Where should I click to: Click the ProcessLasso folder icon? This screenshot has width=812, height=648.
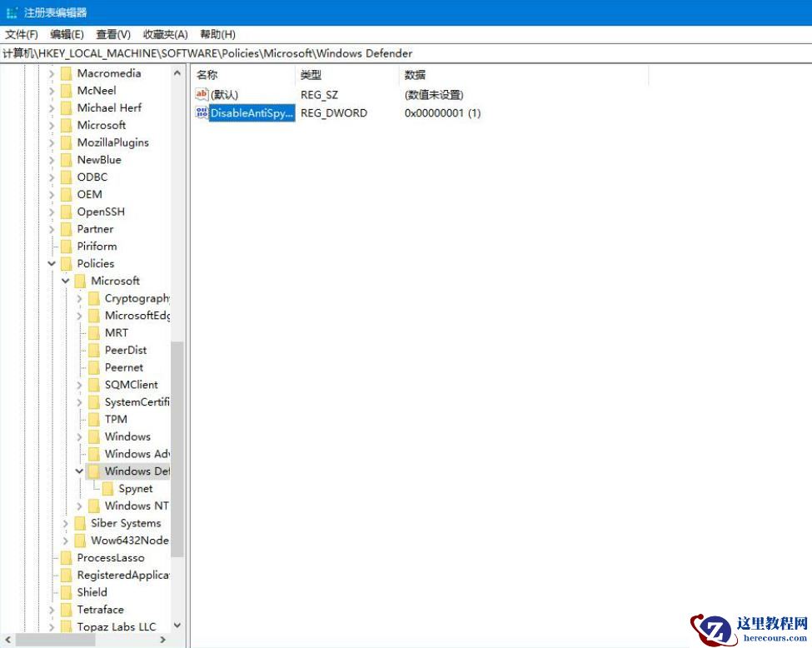tap(67, 557)
